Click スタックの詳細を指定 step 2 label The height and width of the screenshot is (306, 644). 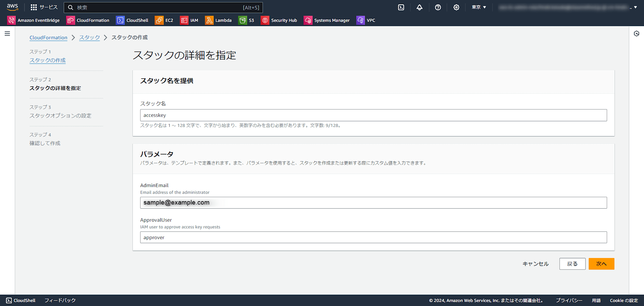coord(55,88)
